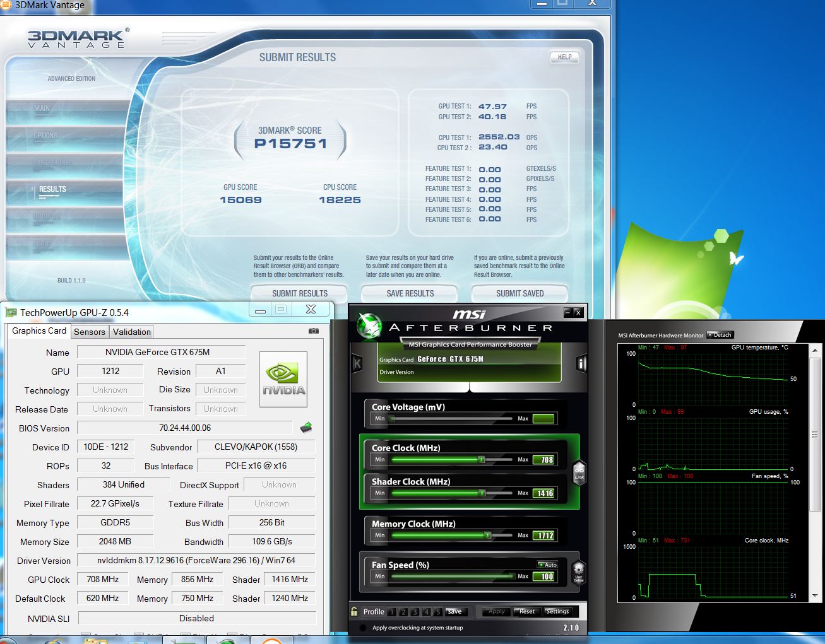Screen dimensions: 825x644
Task: Click the BIOS Version value 70.24.44.00.06
Action: (x=185, y=428)
